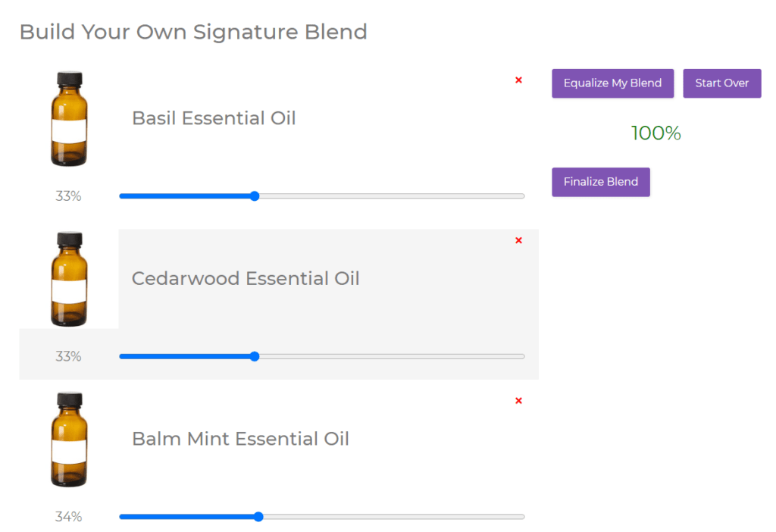Click the Cedarwood oil slider handle
The image size is (776, 532).
tap(255, 356)
